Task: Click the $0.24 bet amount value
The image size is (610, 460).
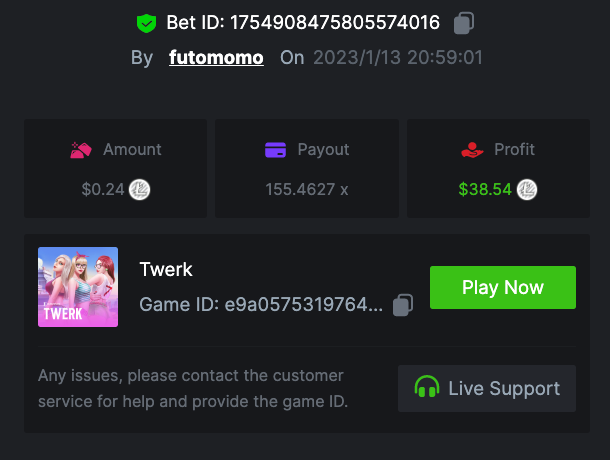Action: coord(103,189)
